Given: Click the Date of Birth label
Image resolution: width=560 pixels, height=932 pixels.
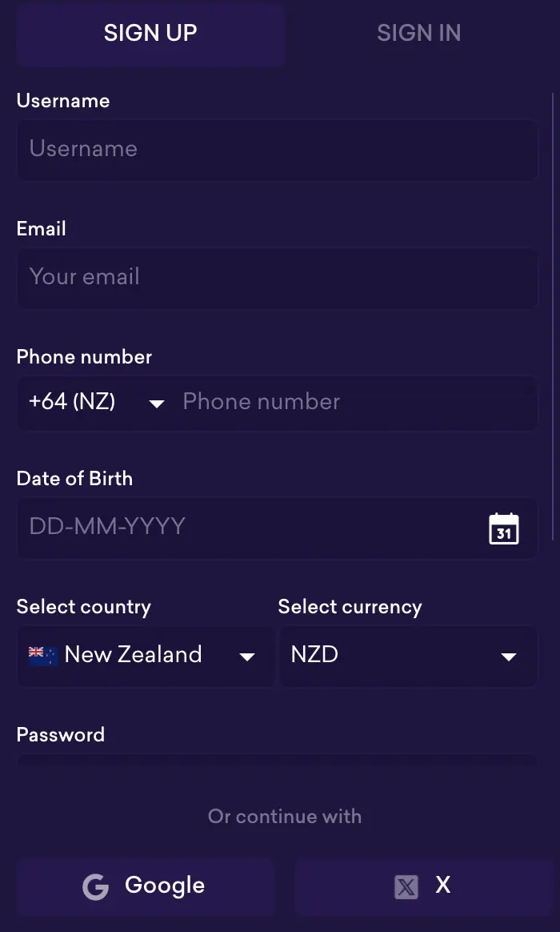Looking at the screenshot, I should 74,479.
